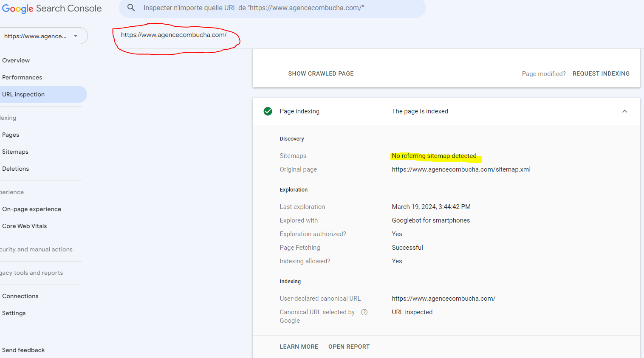Open the Overview menu item

coord(16,60)
